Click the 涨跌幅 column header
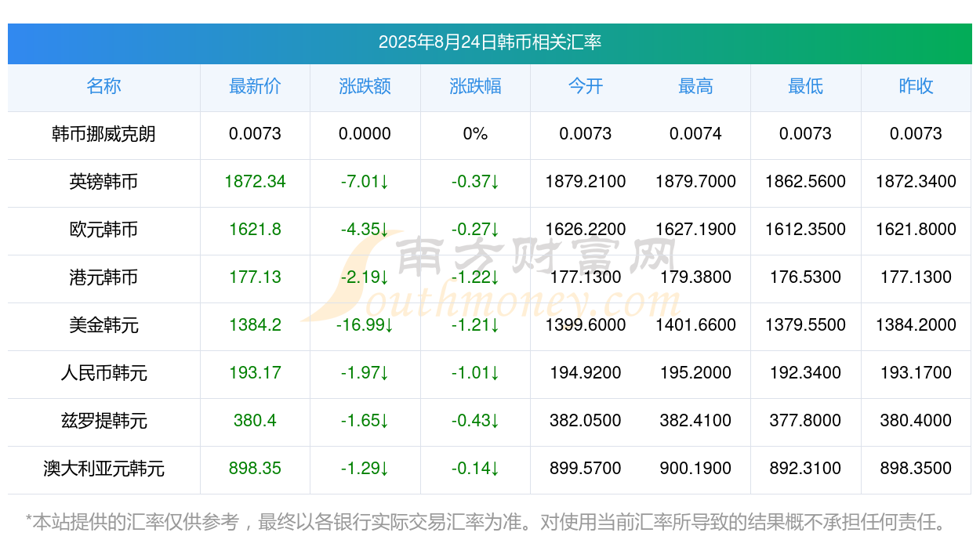 (475, 86)
